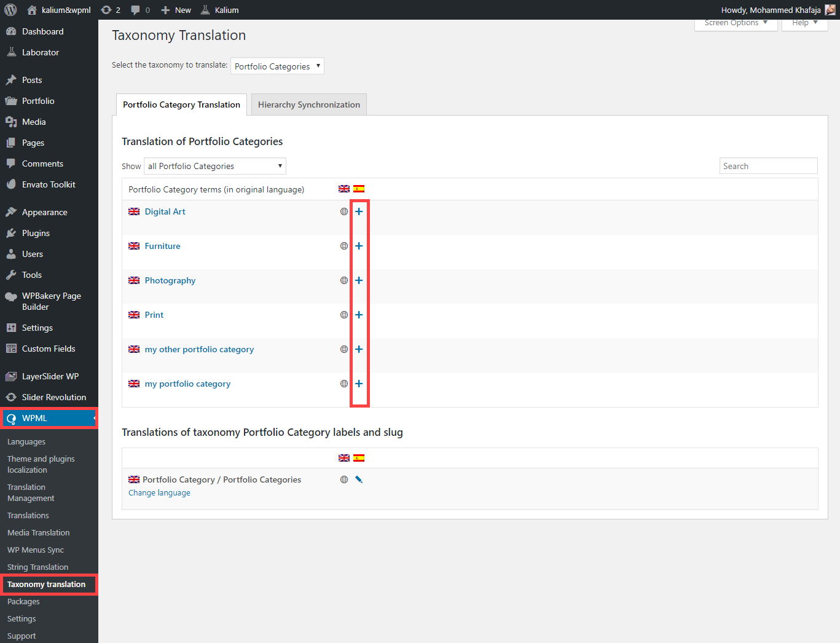Click New in the top admin bar
Viewport: 840px width, 643px height.
[x=176, y=10]
